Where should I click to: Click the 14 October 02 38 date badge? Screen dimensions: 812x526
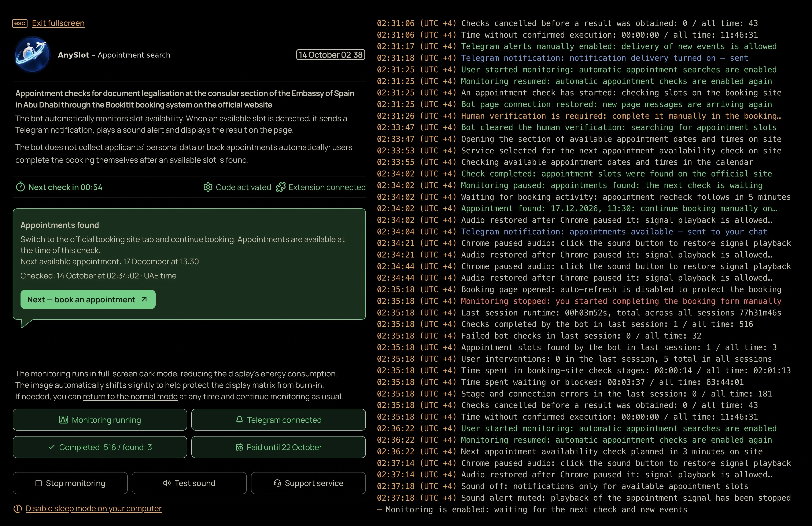[x=331, y=55]
